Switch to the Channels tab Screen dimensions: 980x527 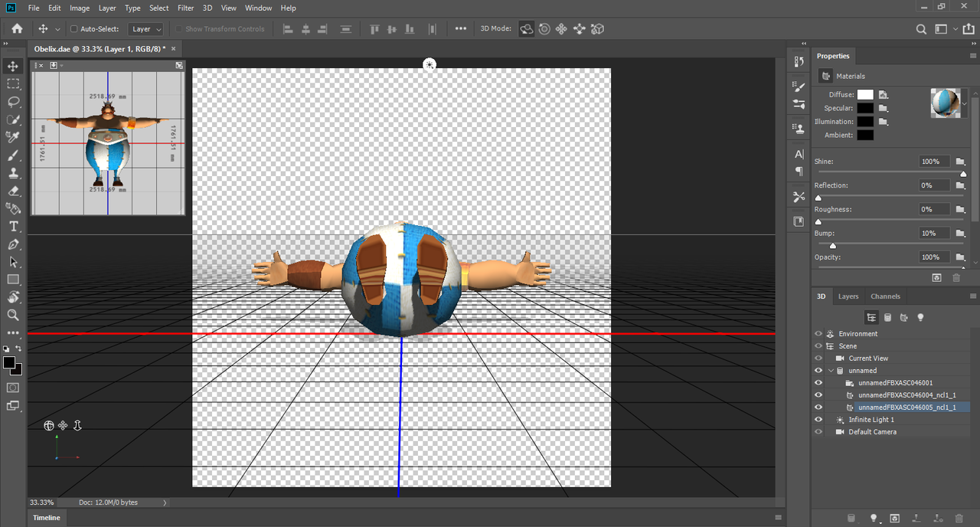click(x=885, y=296)
